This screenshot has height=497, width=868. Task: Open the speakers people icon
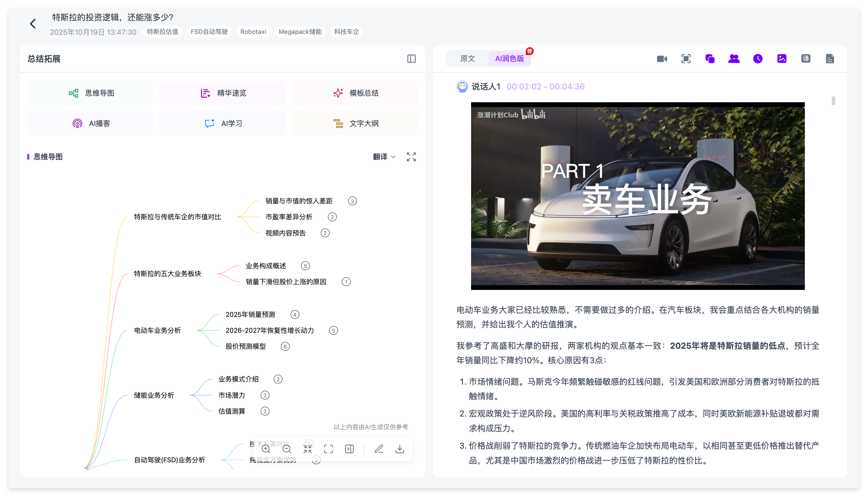coord(734,59)
